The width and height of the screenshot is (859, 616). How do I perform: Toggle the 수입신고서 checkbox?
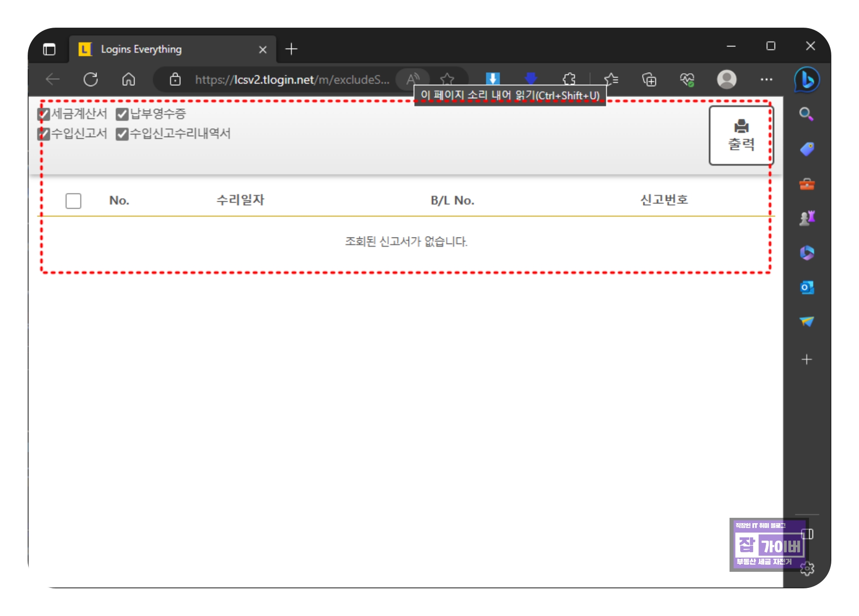[44, 134]
